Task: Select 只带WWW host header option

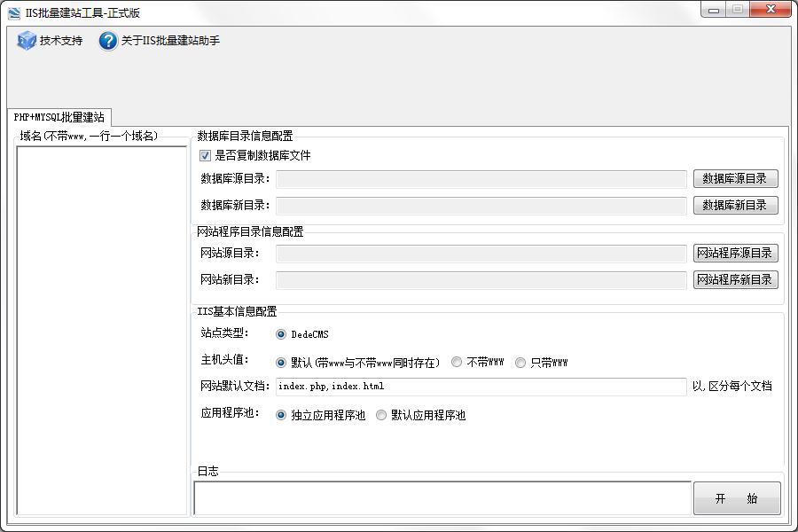Action: pos(519,362)
